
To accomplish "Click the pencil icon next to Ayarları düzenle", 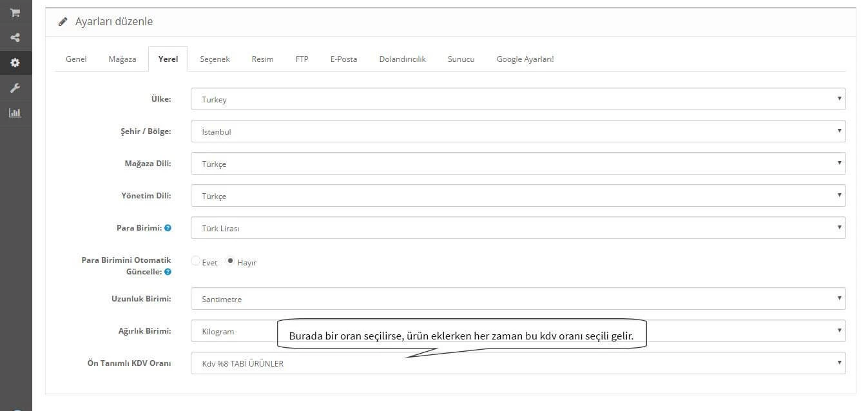I will coord(63,21).
